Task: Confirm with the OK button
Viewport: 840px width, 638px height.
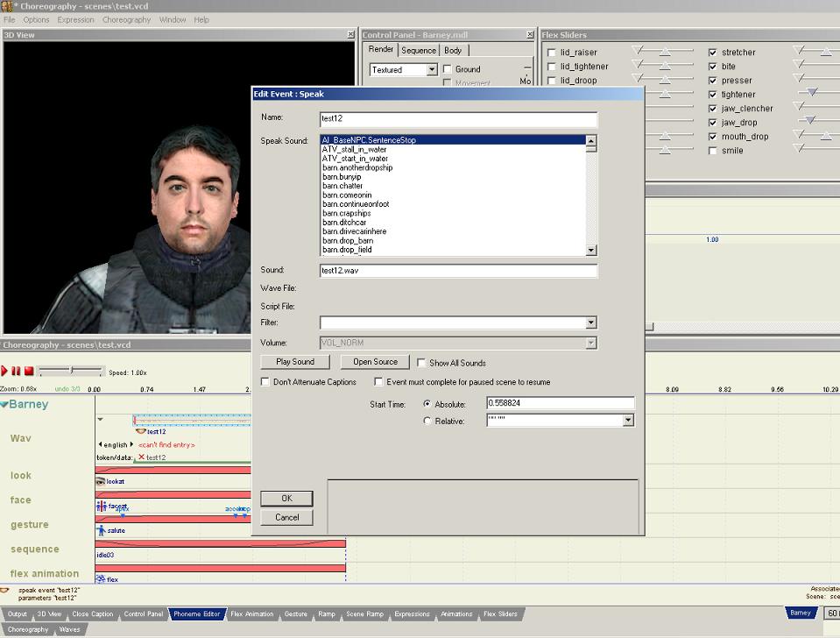Action: [286, 499]
